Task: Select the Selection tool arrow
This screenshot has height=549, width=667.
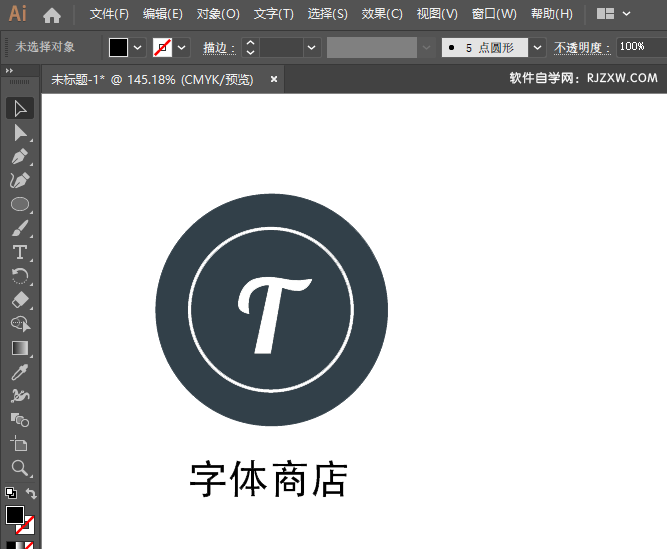Action: 20,108
